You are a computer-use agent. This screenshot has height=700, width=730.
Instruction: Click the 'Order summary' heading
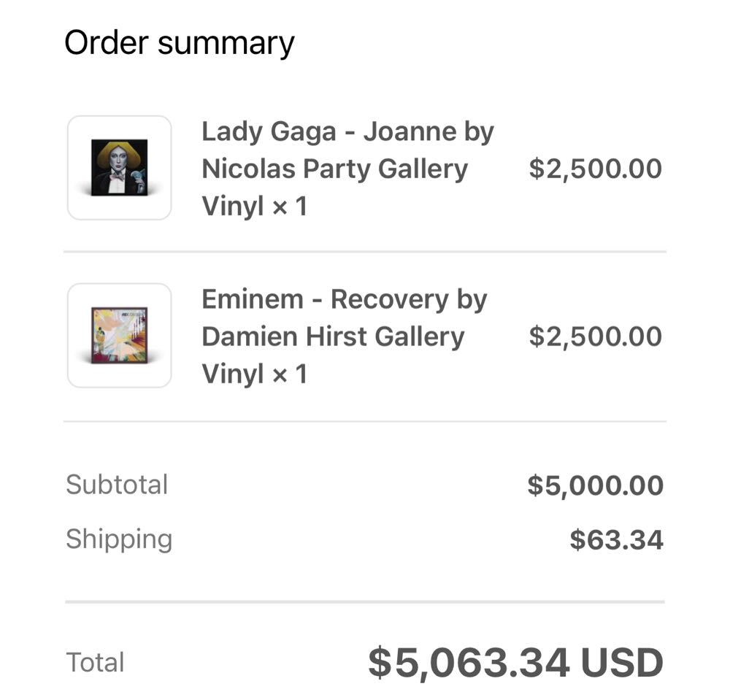(179, 43)
